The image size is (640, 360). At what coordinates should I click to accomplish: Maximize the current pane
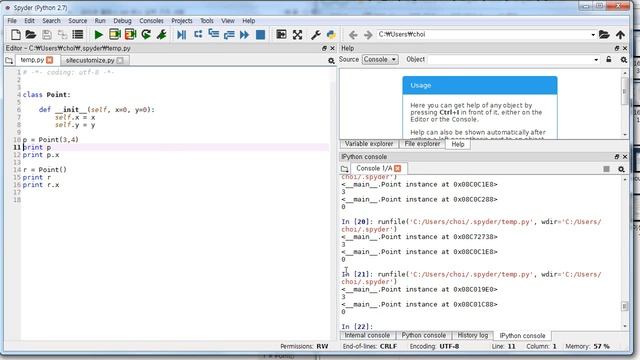(281, 35)
